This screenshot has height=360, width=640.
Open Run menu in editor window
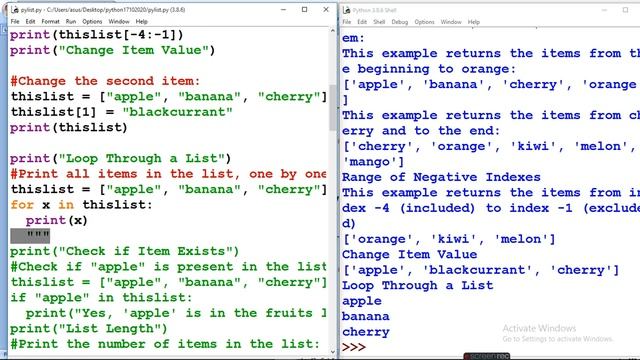(71, 22)
